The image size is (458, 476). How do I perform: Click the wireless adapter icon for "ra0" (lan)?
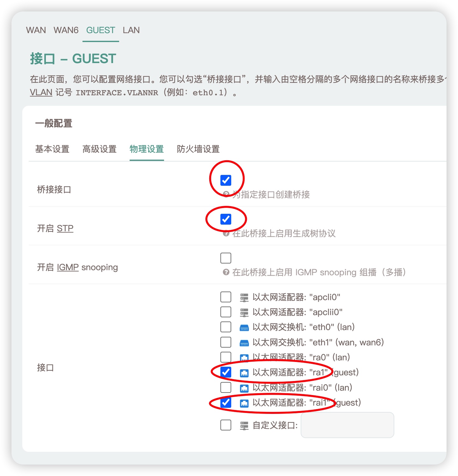point(244,357)
